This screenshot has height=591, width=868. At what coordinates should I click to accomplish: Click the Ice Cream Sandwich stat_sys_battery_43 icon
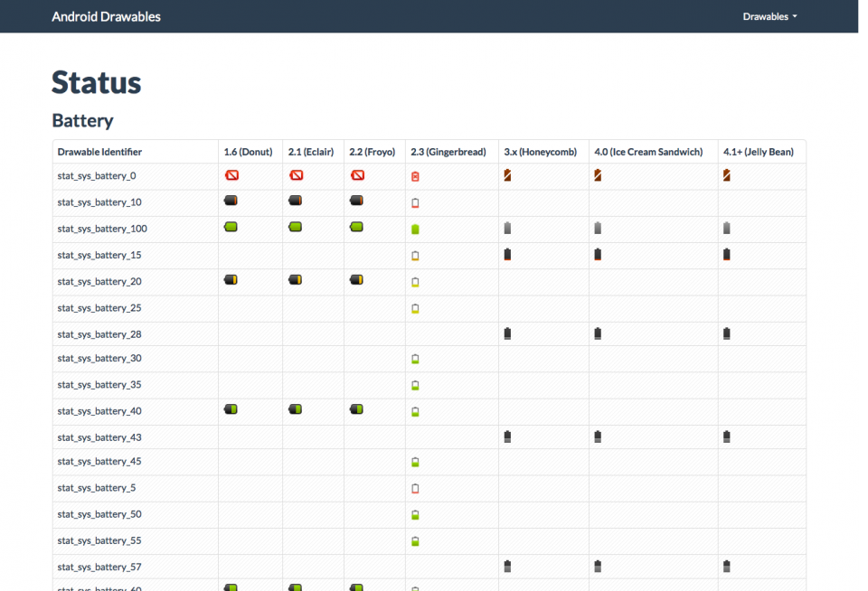click(598, 436)
